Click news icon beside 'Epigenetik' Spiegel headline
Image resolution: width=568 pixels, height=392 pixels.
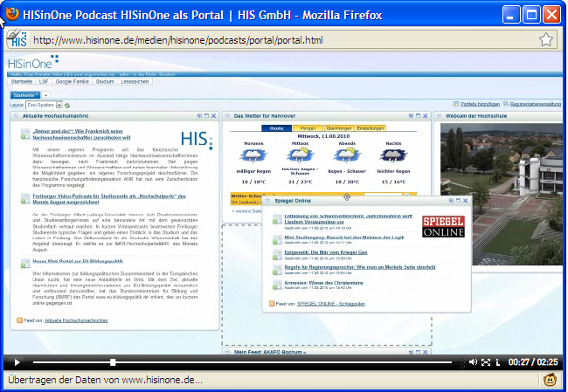[x=277, y=255]
